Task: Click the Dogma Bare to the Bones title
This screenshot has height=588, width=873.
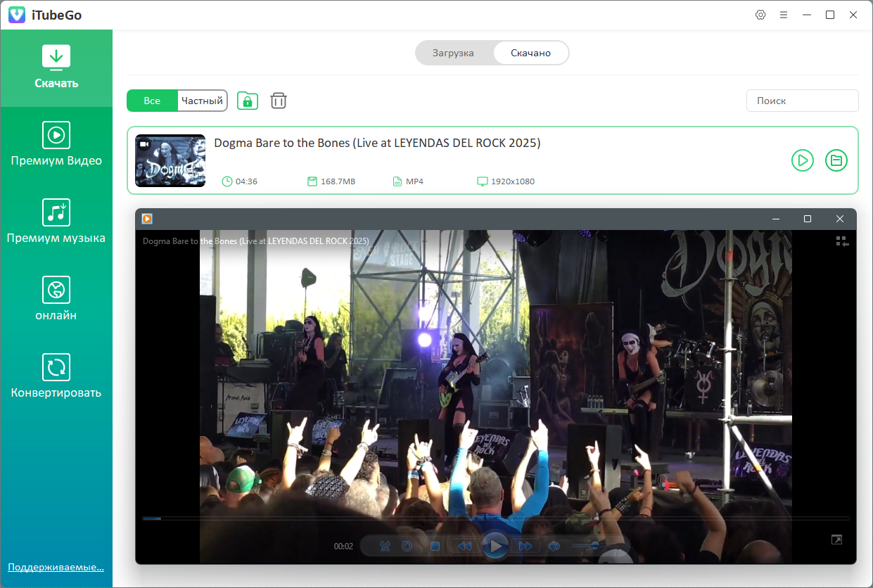Action: [377, 143]
